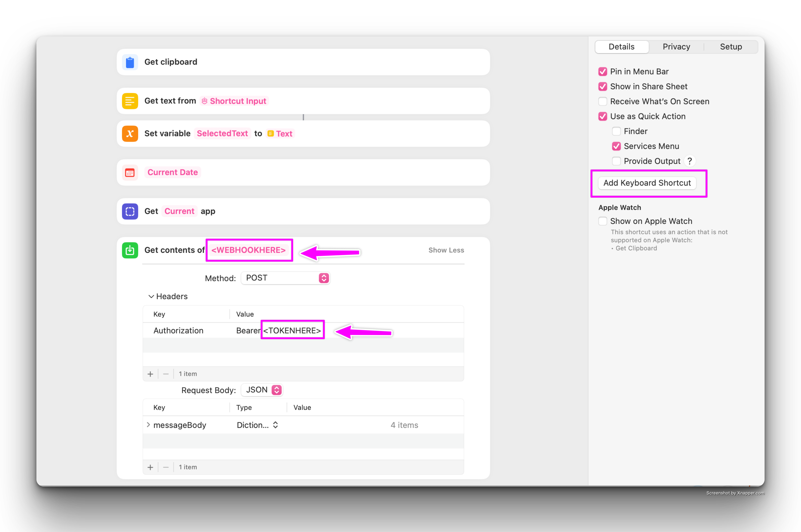801x532 pixels.
Task: Click the WEBHOOKHERE URL field
Action: pos(248,250)
